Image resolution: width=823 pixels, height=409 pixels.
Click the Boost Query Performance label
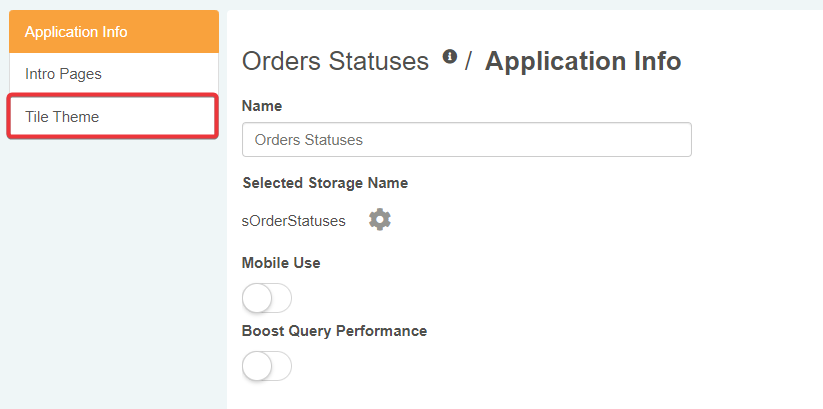pyautogui.click(x=334, y=331)
